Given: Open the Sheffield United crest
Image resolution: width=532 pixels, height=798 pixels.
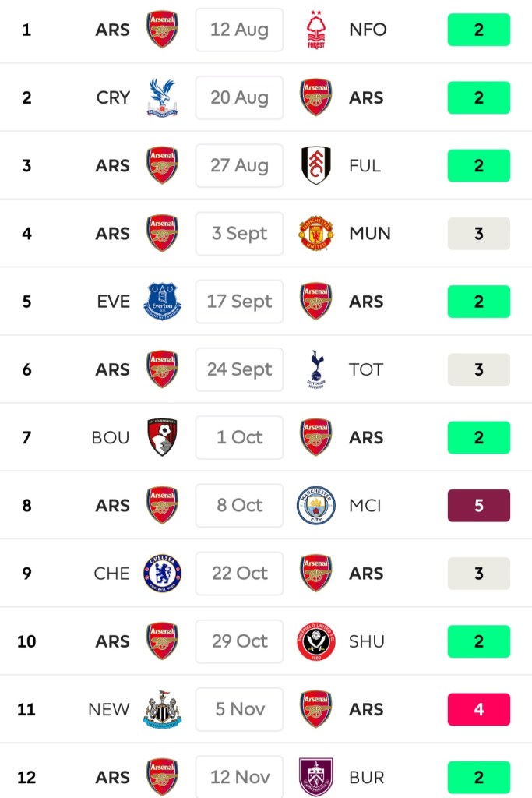Looking at the screenshot, I should click(x=316, y=641).
